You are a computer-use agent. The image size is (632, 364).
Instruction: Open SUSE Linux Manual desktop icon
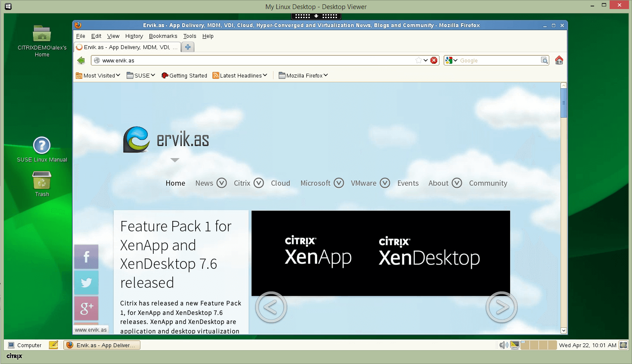point(42,149)
